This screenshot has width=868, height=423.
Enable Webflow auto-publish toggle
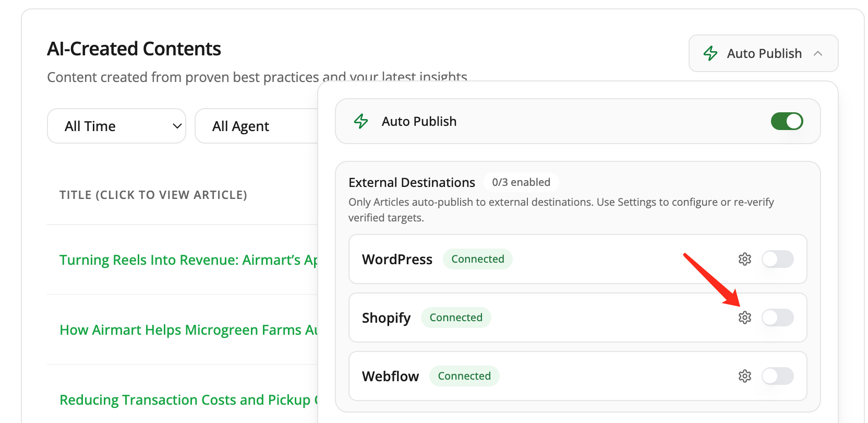(x=777, y=376)
